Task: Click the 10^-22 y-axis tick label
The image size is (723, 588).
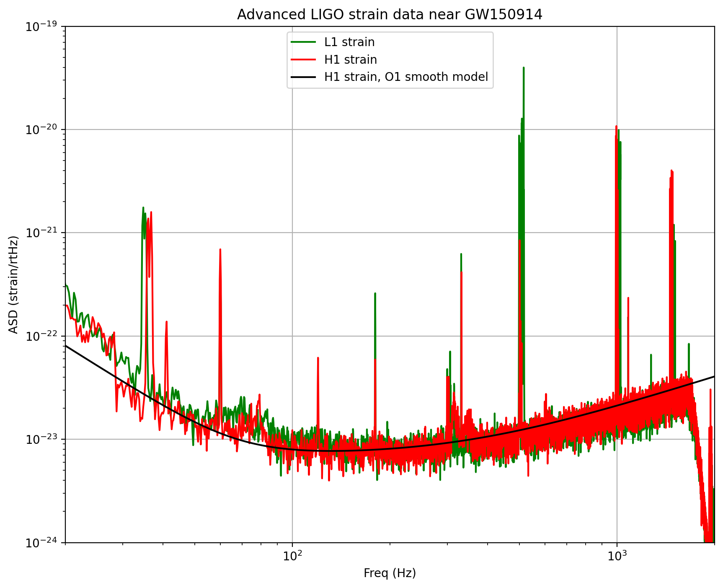Action: pos(43,337)
